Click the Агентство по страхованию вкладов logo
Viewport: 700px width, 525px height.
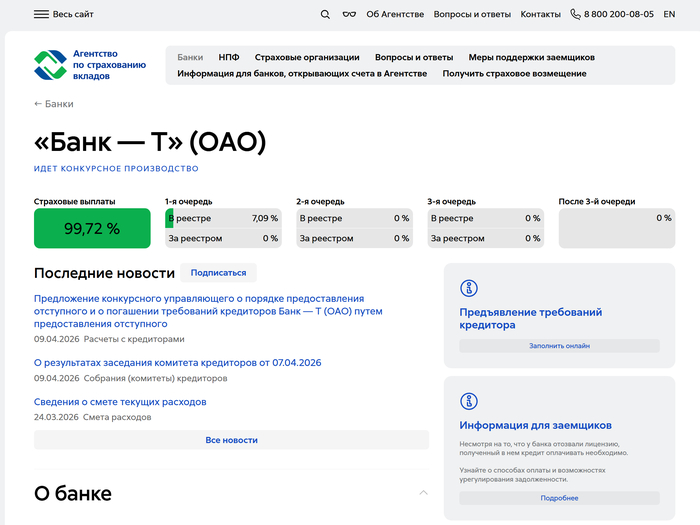pos(90,65)
